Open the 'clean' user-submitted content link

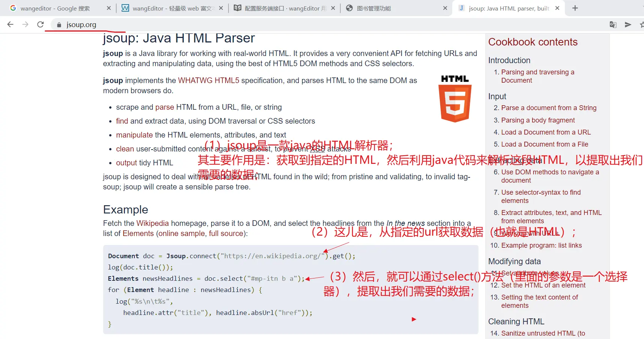click(x=125, y=149)
